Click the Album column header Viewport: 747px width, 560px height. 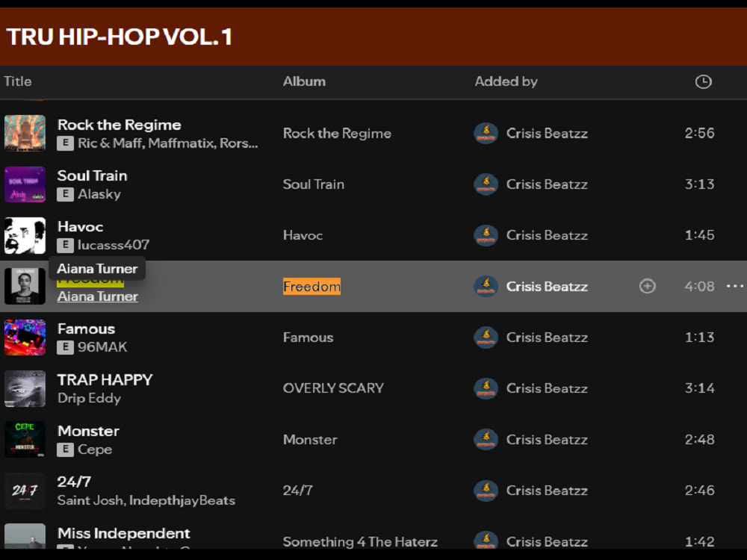(305, 81)
